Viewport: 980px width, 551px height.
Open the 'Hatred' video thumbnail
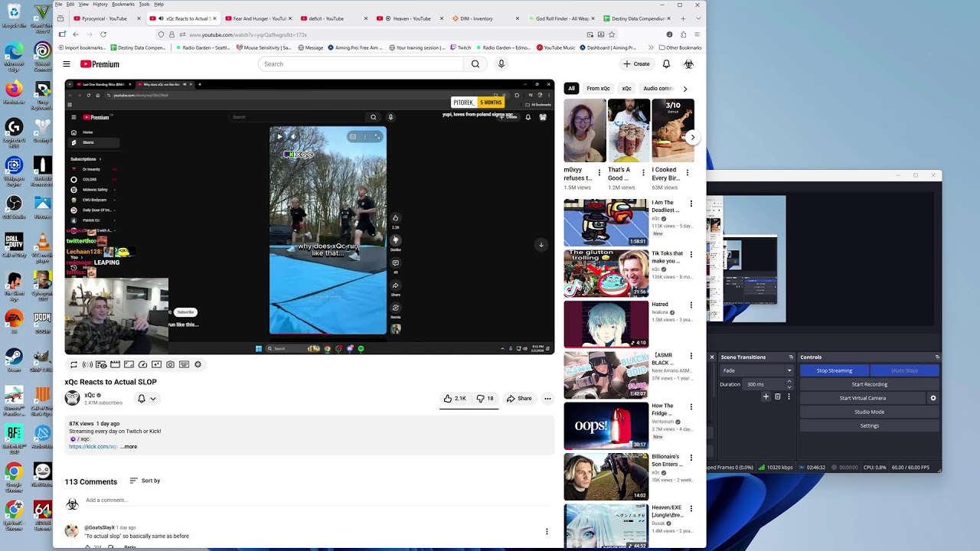606,324
